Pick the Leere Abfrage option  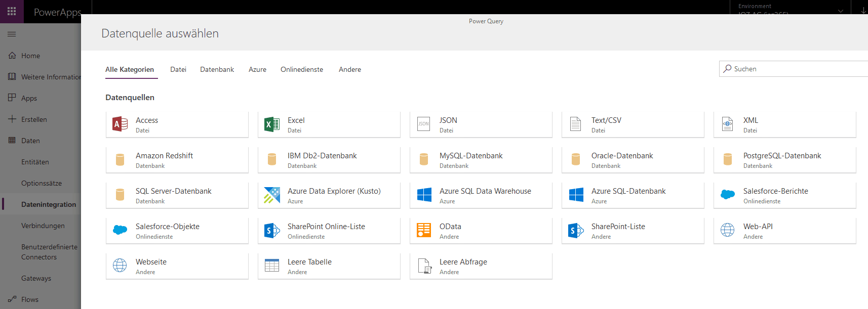pos(481,266)
